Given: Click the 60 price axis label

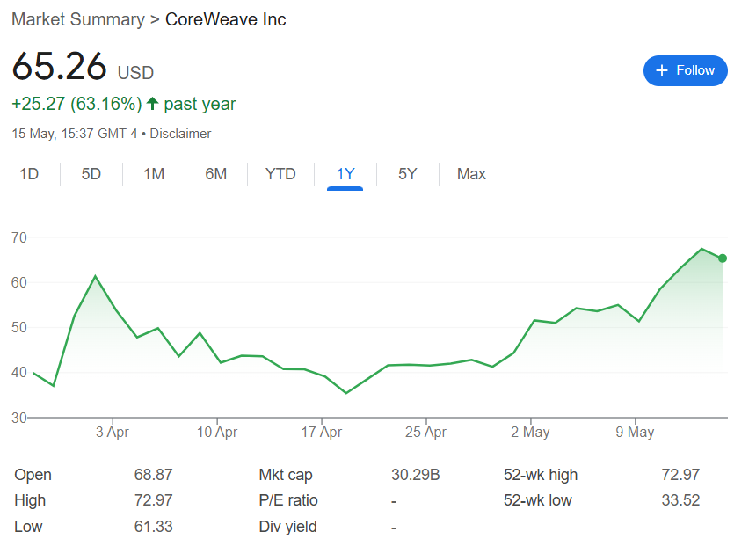Looking at the screenshot, I should [19, 282].
